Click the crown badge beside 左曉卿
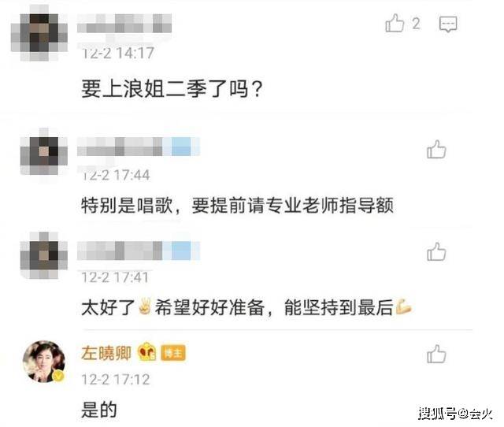Screen dimensions: 504x427 click(x=146, y=351)
